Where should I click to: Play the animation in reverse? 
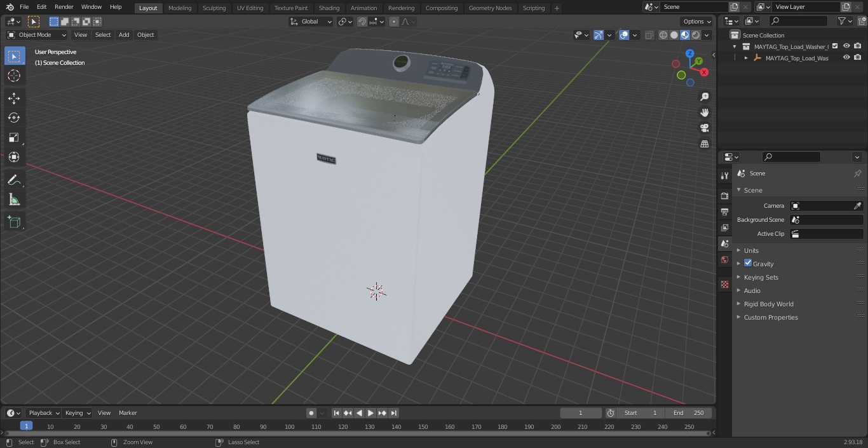359,413
